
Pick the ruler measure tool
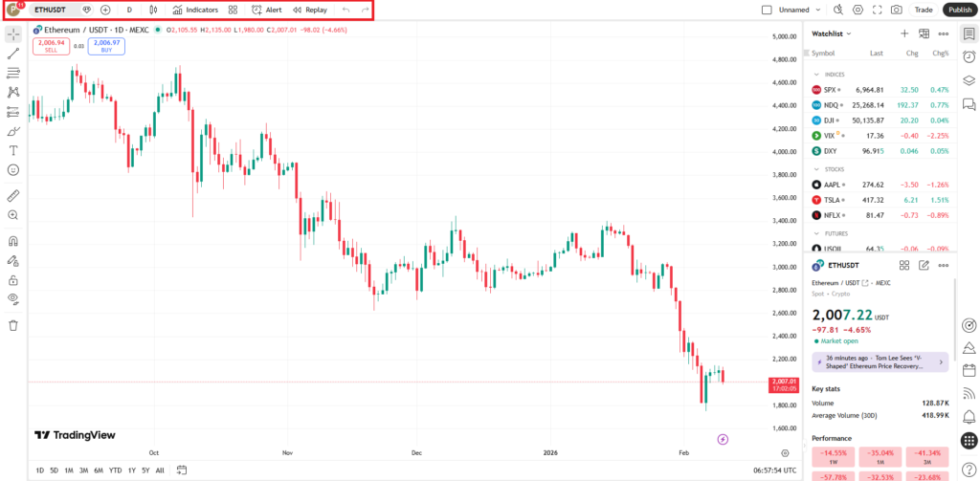pos(13,194)
